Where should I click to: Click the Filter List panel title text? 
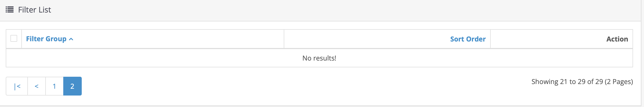coord(35,10)
